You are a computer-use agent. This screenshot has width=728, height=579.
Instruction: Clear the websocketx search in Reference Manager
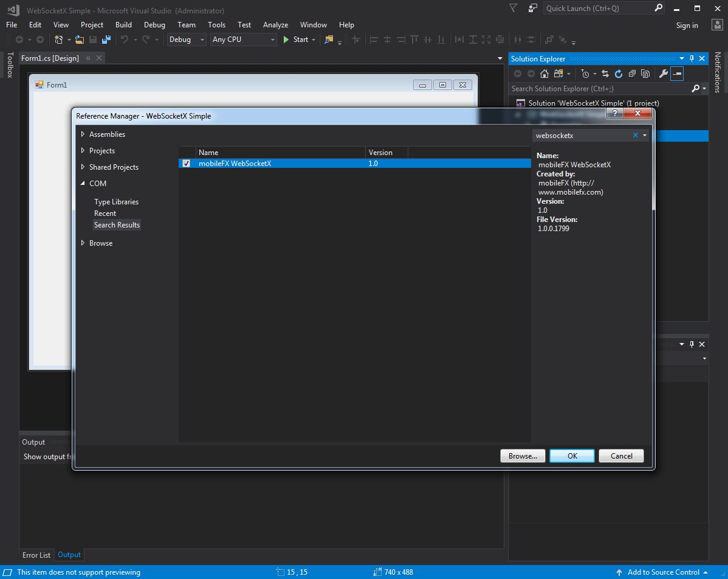[x=636, y=135]
